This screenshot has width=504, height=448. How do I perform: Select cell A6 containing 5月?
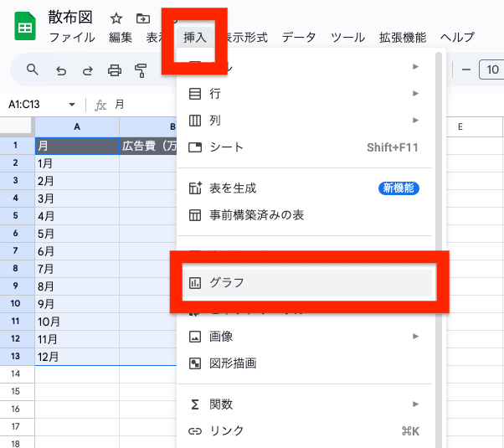pos(77,234)
